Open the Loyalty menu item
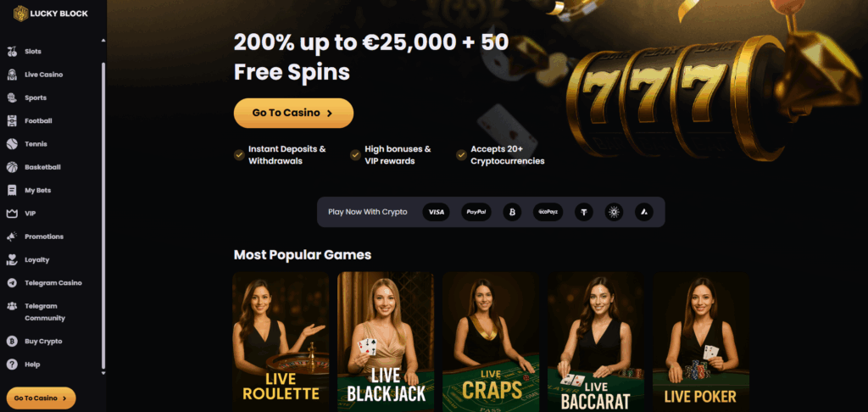The image size is (868, 412). 37,259
